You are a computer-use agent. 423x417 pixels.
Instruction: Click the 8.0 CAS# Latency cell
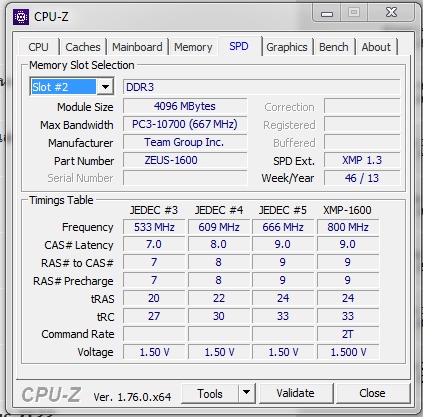(x=219, y=244)
